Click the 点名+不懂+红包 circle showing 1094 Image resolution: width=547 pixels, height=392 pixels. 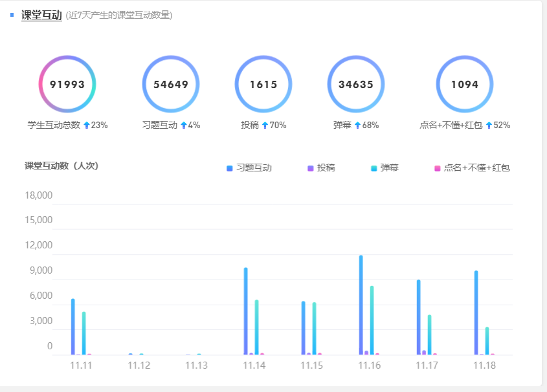[x=465, y=84]
